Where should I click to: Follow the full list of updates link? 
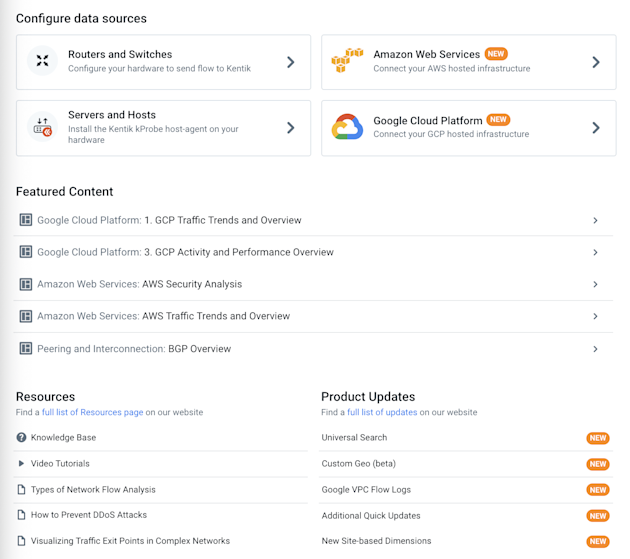click(382, 412)
